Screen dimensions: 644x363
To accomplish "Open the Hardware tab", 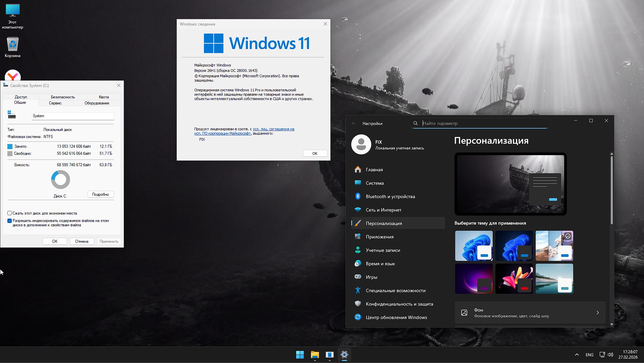I will pyautogui.click(x=97, y=103).
